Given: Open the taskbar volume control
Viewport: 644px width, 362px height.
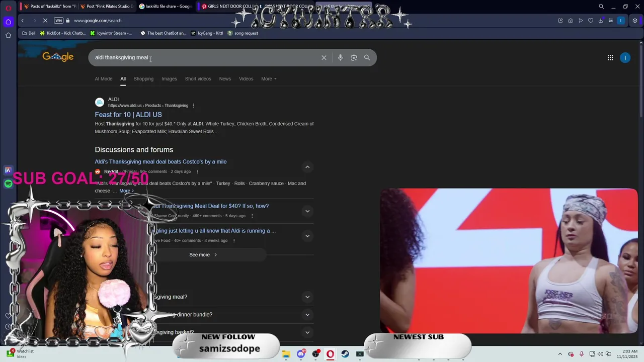Looking at the screenshot, I should click(600, 354).
